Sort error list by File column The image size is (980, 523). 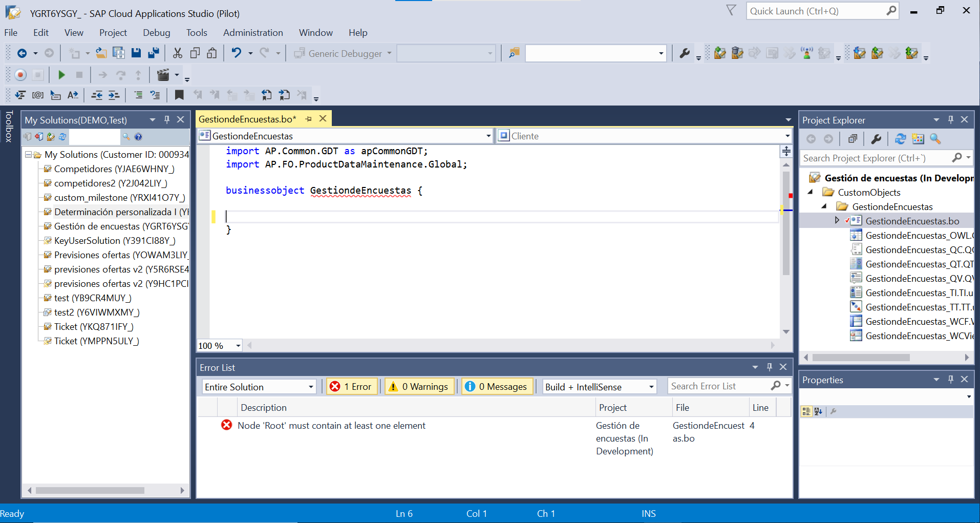tap(710, 408)
